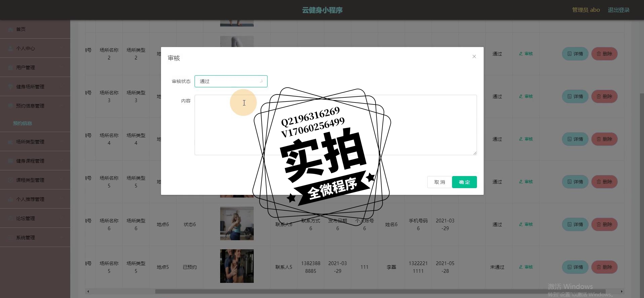This screenshot has width=644, height=298.
Task: Expand the 健身场所管理 sidebar menu
Action: click(35, 87)
